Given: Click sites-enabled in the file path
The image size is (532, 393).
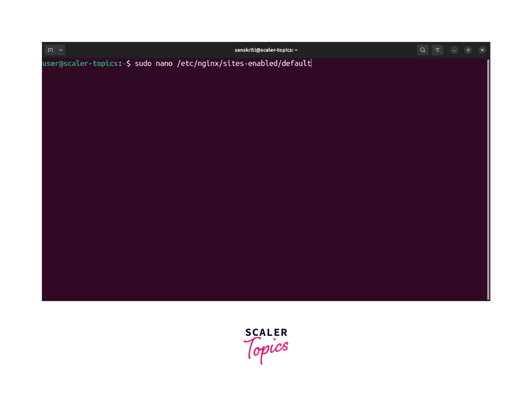Looking at the screenshot, I should (250, 63).
